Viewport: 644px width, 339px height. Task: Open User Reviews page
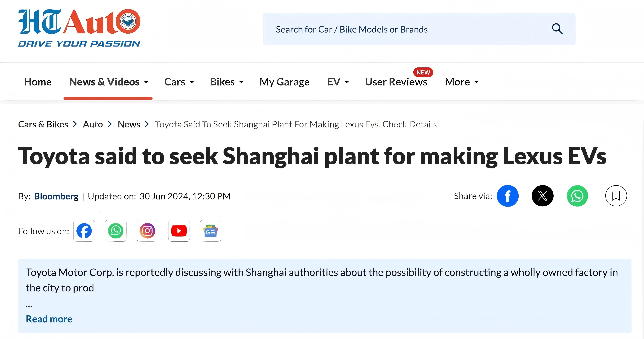(396, 82)
